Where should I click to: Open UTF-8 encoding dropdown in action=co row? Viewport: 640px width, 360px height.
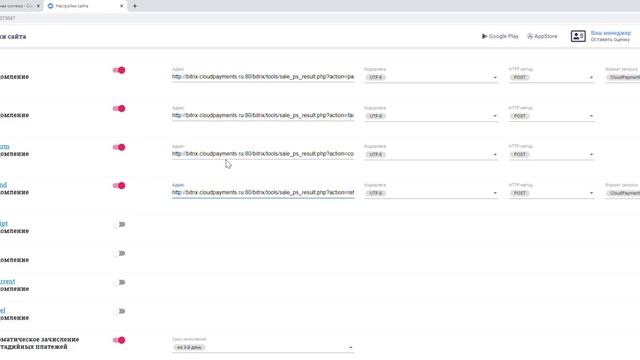(x=431, y=154)
